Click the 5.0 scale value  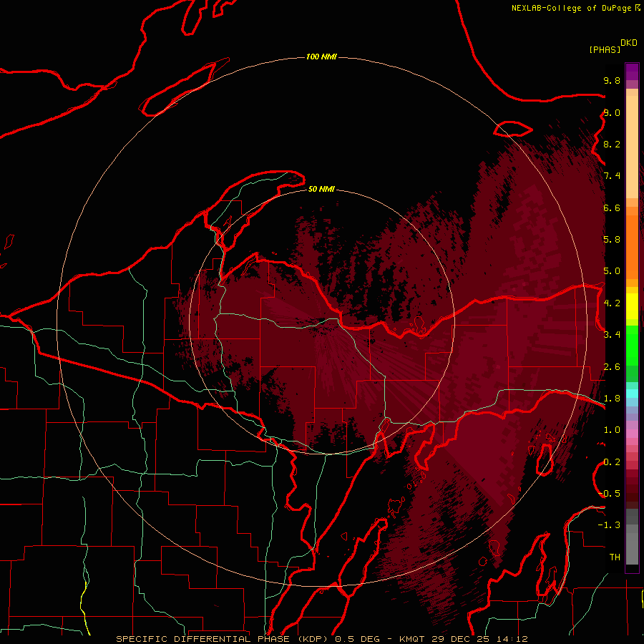pyautogui.click(x=612, y=271)
